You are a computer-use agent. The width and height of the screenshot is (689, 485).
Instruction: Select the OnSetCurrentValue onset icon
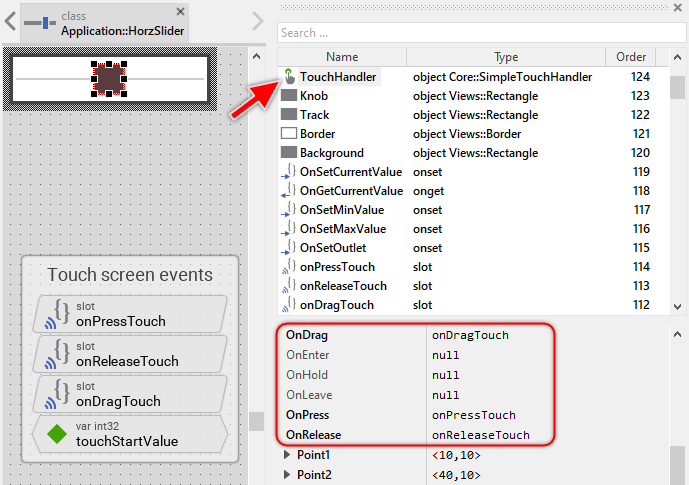click(289, 172)
